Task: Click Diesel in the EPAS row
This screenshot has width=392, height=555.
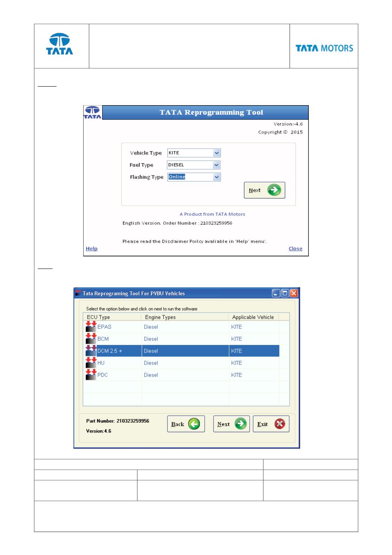Action: click(x=151, y=327)
